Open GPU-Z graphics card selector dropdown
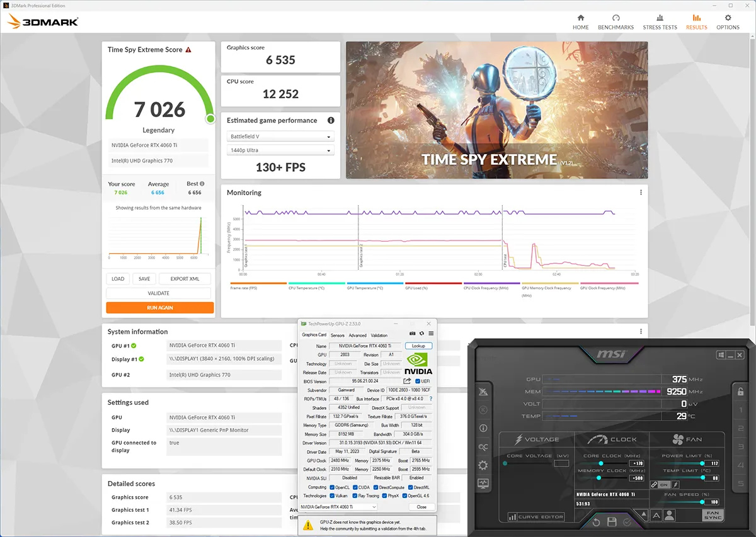The height and width of the screenshot is (537, 756). click(x=338, y=507)
